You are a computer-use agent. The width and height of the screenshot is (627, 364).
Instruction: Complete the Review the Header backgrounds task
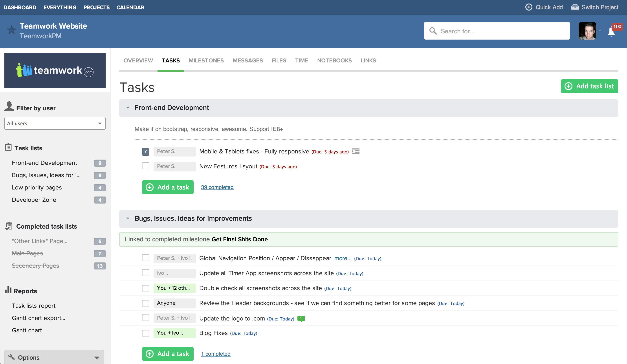click(146, 303)
